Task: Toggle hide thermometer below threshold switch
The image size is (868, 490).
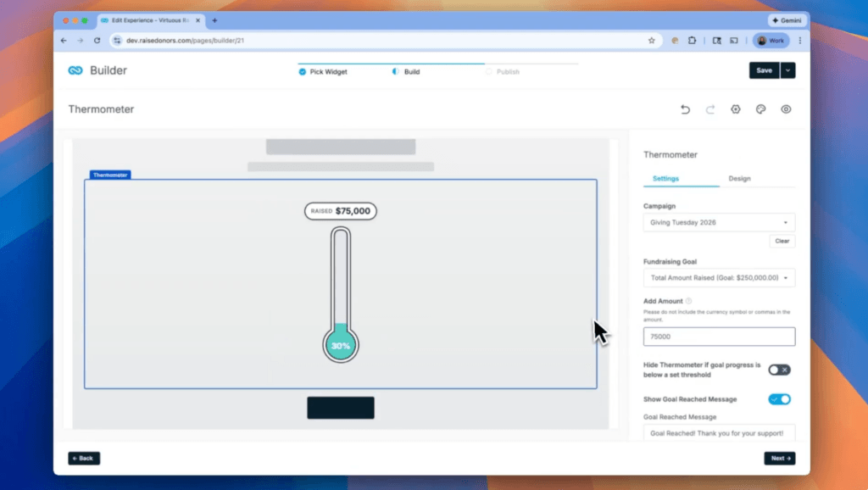Action: pos(780,370)
